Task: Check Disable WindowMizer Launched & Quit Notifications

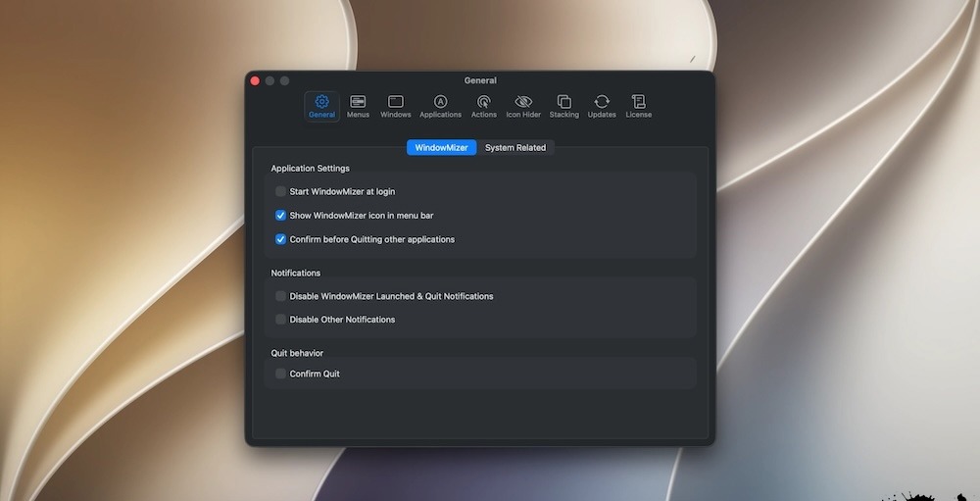Action: [x=280, y=296]
